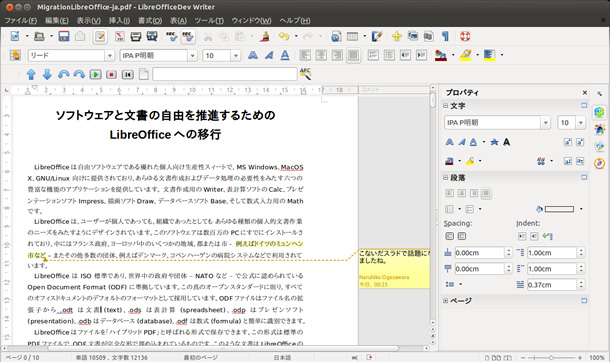Click the Increase indent icon in toolbar

421,55
